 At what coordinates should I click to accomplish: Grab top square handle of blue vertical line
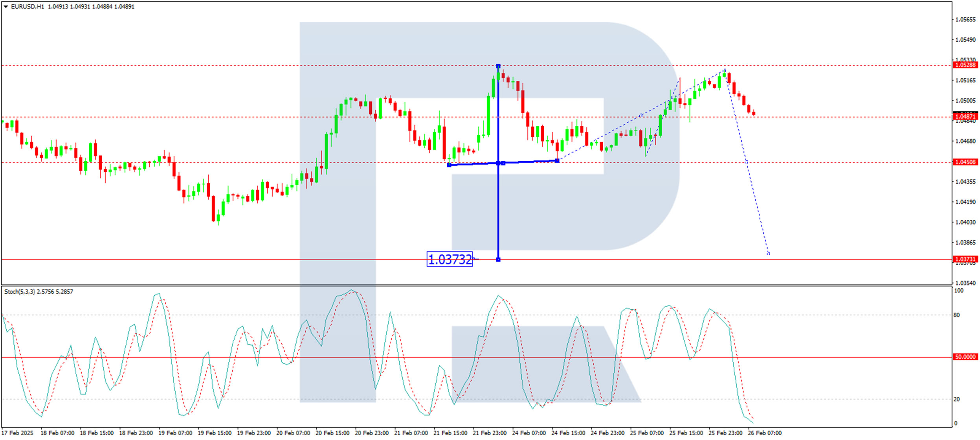pos(498,66)
